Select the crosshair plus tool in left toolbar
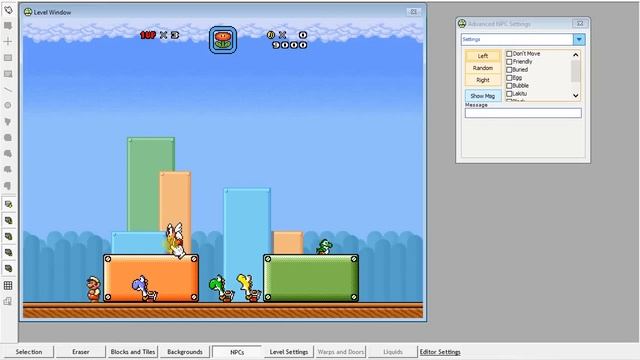The height and width of the screenshot is (360, 640). [x=8, y=42]
